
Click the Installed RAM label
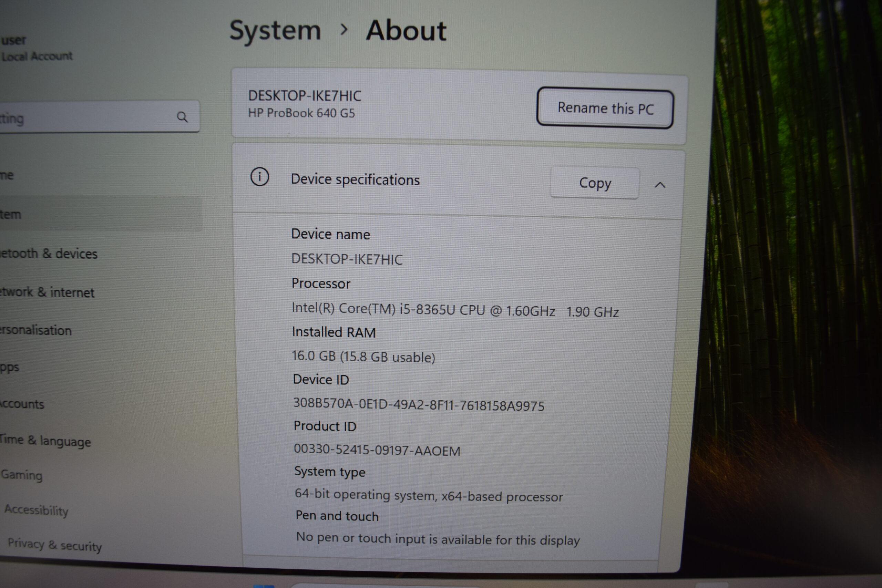(334, 332)
